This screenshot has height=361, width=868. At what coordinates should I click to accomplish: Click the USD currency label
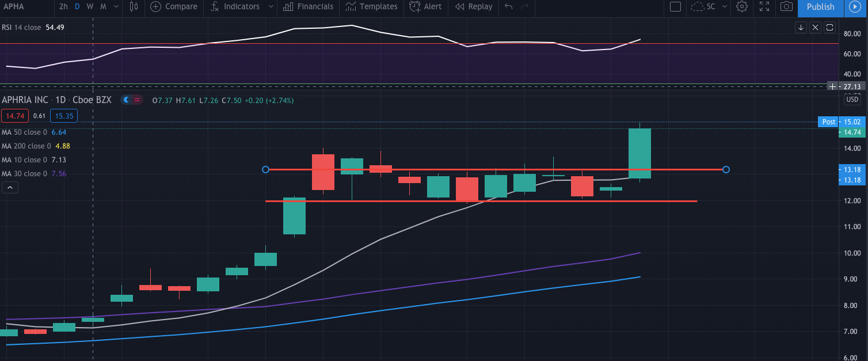pyautogui.click(x=852, y=100)
